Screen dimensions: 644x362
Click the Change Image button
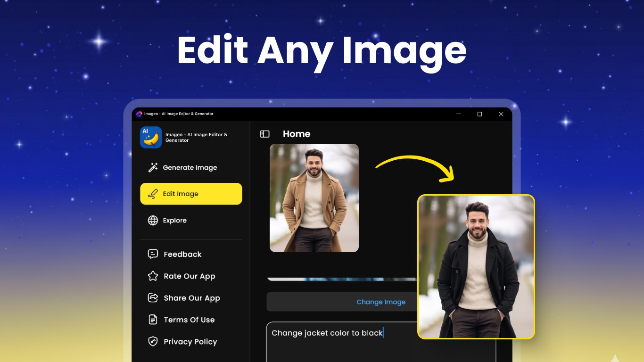pyautogui.click(x=381, y=302)
